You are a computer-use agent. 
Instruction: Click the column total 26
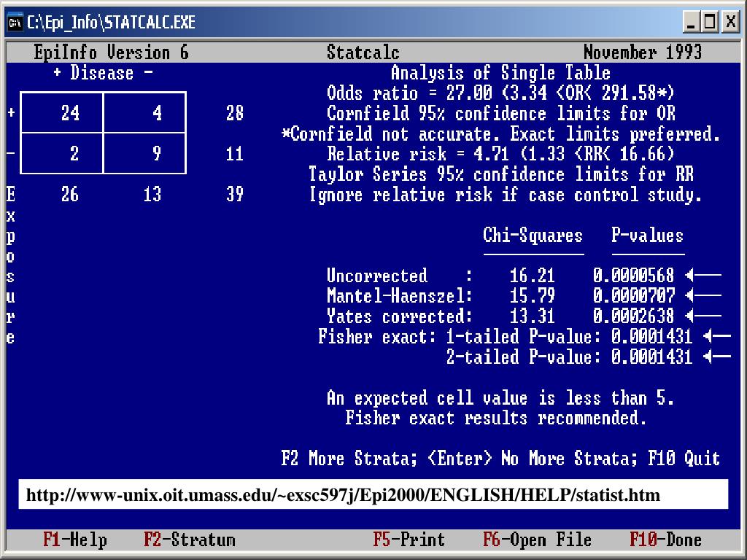pos(69,194)
